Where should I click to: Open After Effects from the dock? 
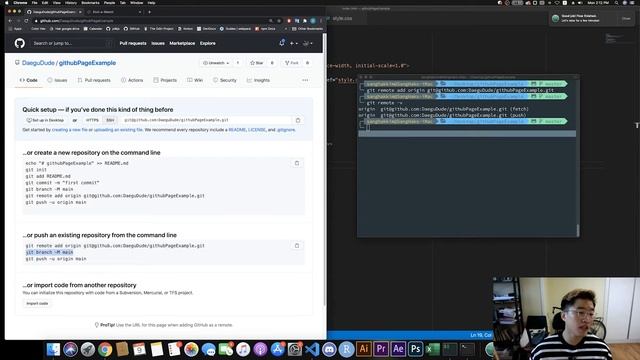tap(398, 349)
